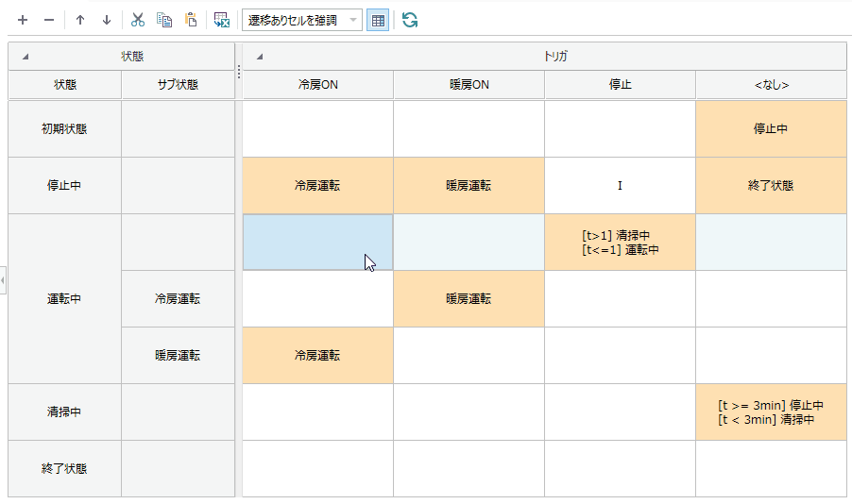
Task: Select the <なし> column header
Action: click(772, 85)
